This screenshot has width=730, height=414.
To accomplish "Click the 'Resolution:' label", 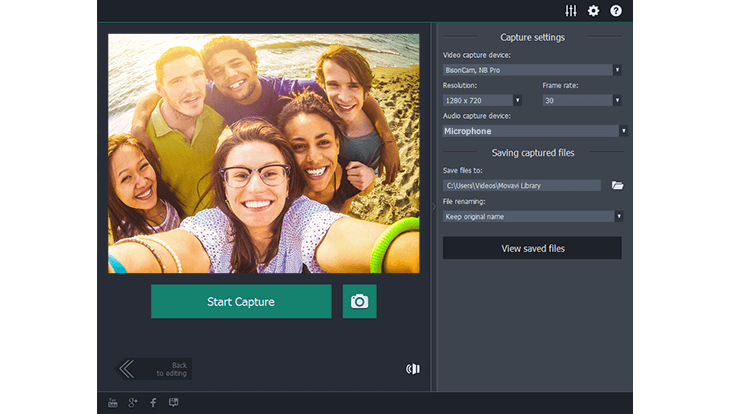I will pos(460,85).
